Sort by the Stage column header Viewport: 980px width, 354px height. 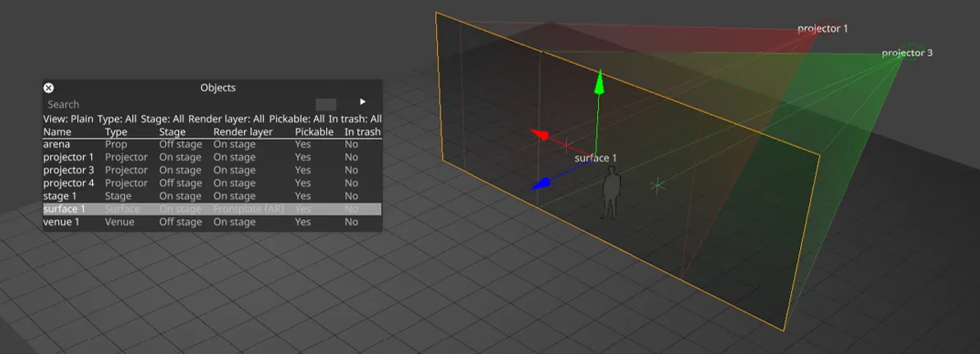coord(173,132)
